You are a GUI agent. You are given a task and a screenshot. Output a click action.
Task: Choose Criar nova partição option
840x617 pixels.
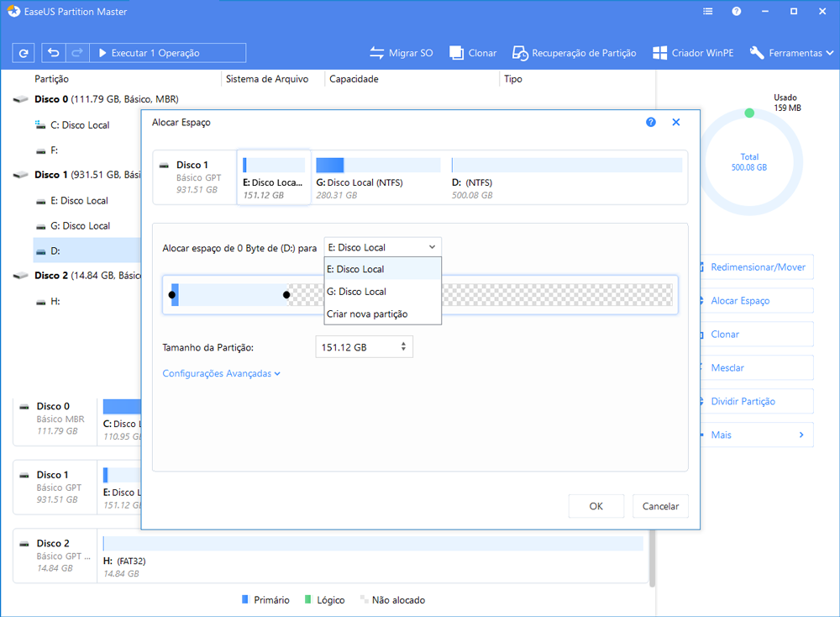coord(367,314)
